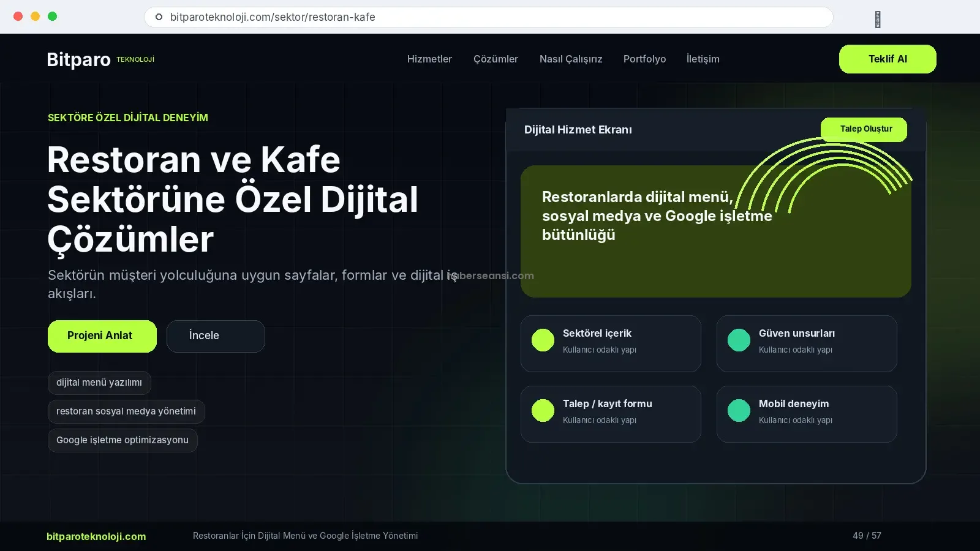
Task: Select Google işletme optimizasyonu tag
Action: click(x=123, y=440)
